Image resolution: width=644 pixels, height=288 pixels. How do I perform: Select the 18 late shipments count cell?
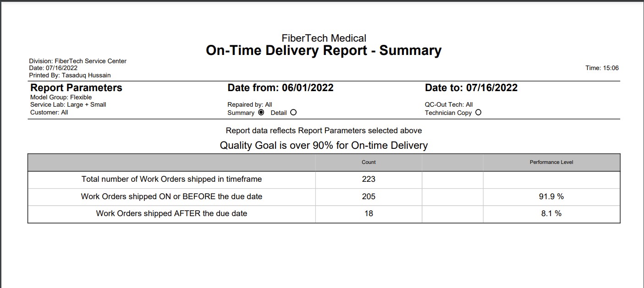point(369,213)
